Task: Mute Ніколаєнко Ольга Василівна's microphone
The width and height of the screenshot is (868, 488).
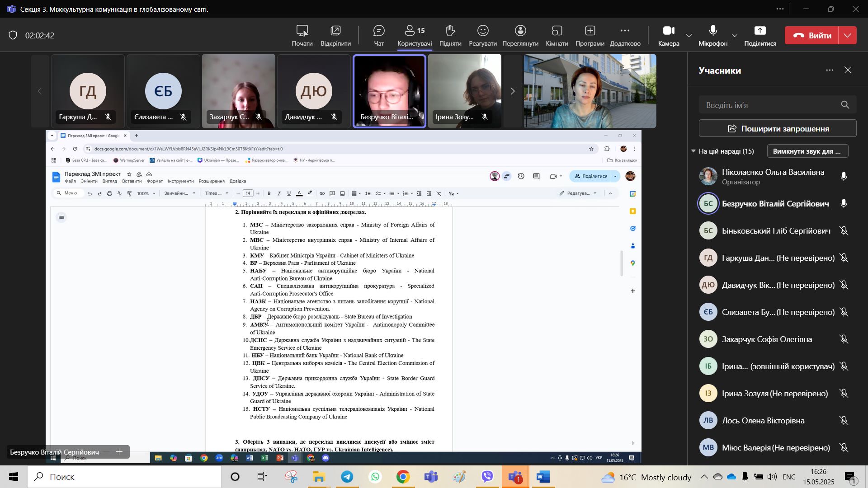Action: [x=844, y=177]
